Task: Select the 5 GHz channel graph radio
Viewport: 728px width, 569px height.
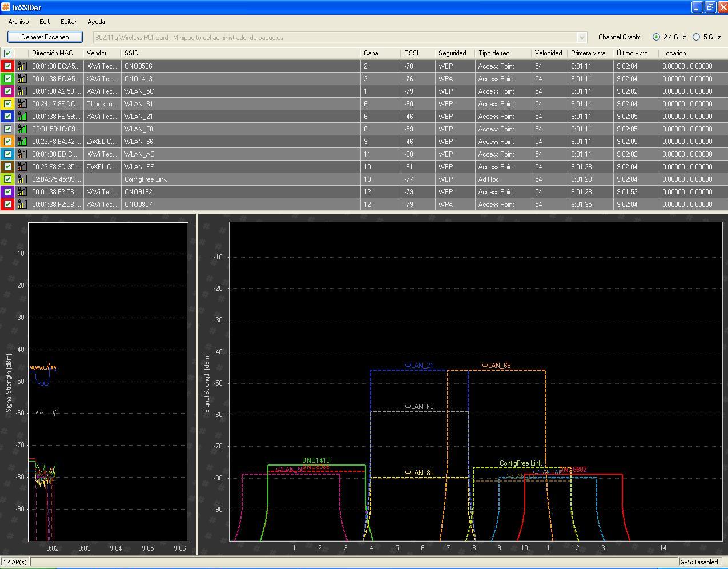Action: (696, 37)
